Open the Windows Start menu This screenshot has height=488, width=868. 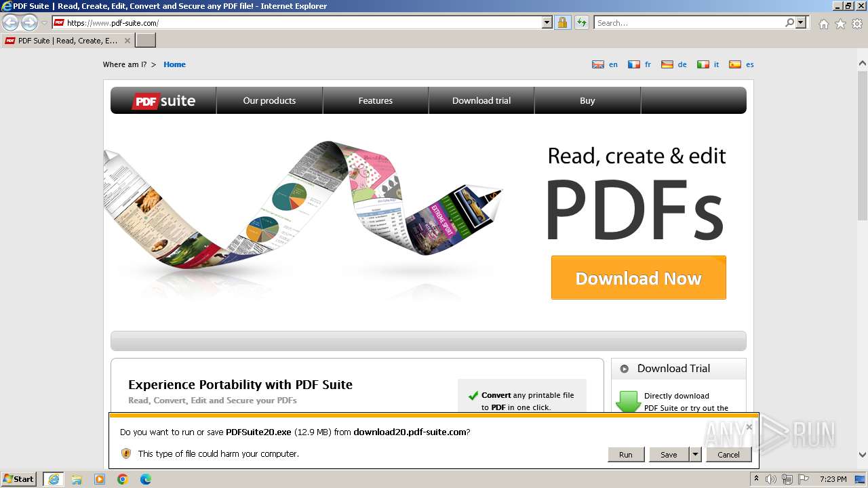click(x=19, y=479)
